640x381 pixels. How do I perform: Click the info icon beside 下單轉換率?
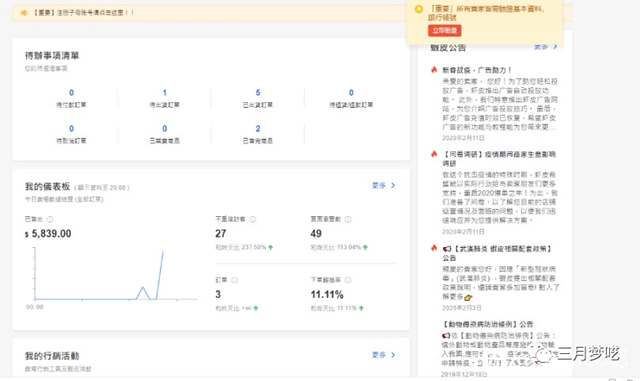coord(348,280)
